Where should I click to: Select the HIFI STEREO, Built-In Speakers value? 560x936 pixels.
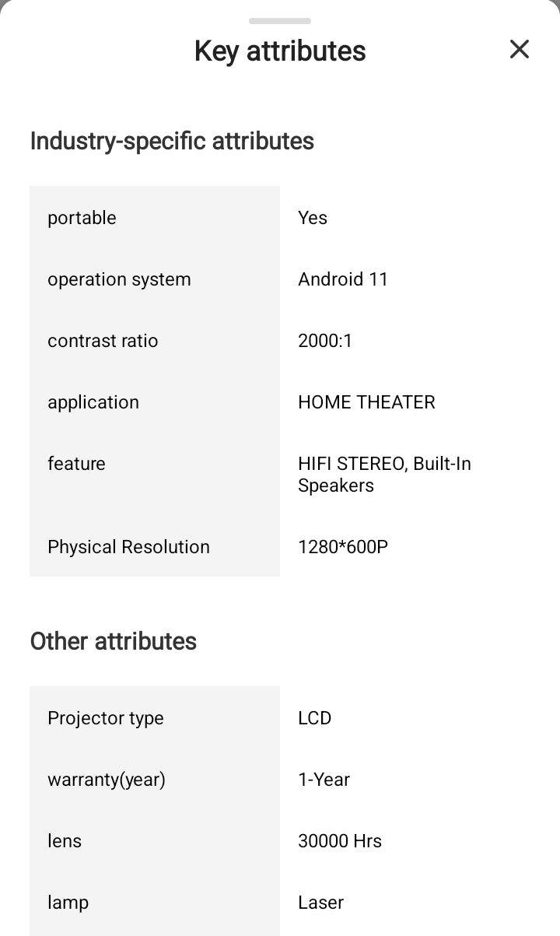click(x=384, y=475)
